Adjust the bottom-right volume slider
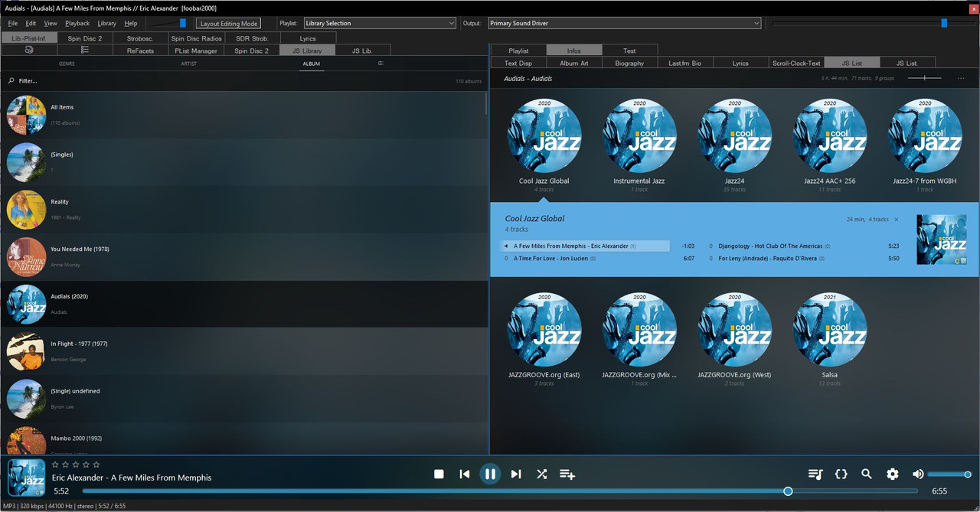The height and width of the screenshot is (512, 980). coord(949,474)
